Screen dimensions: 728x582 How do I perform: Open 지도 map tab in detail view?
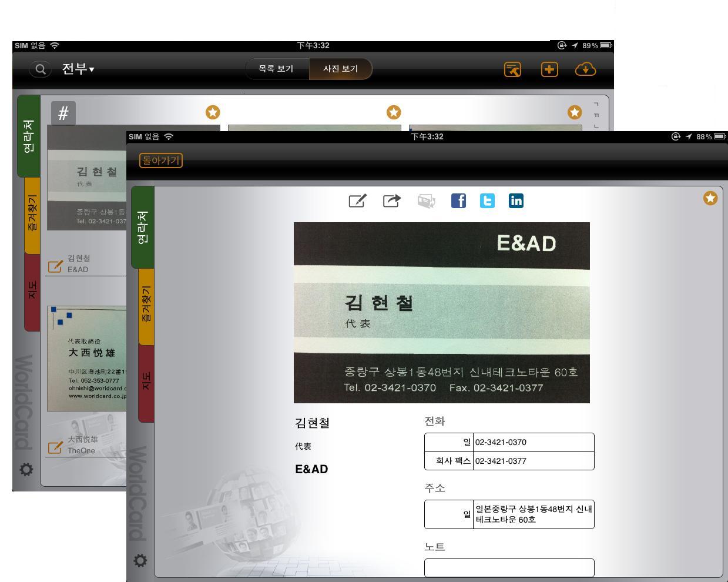click(x=146, y=382)
